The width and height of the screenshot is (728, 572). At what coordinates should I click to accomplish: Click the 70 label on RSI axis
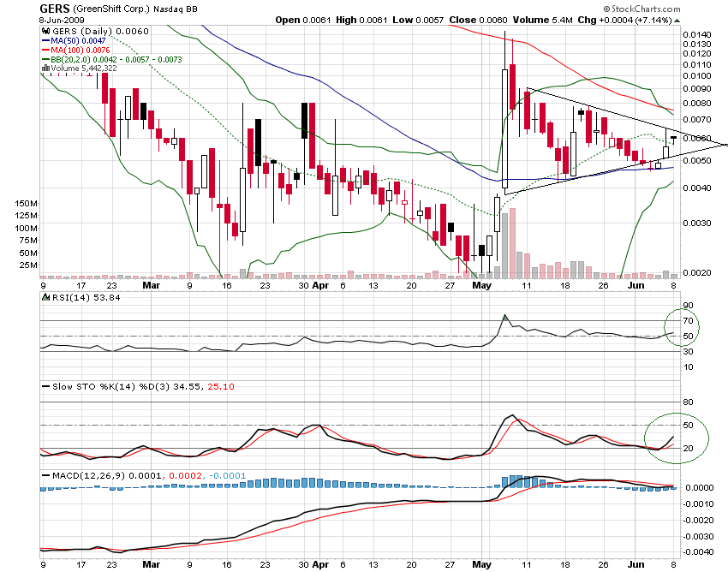pos(688,321)
